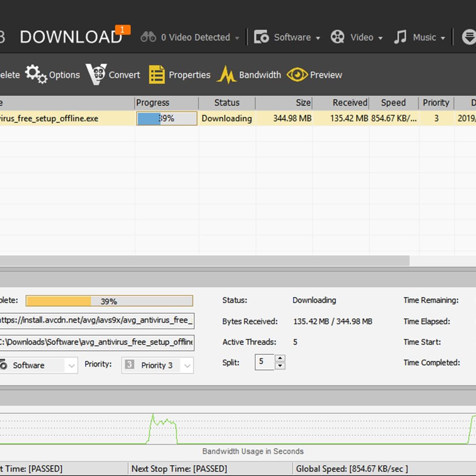The image size is (476, 476).
Task: Click the bandwidth usage graph
Action: (x=238, y=429)
